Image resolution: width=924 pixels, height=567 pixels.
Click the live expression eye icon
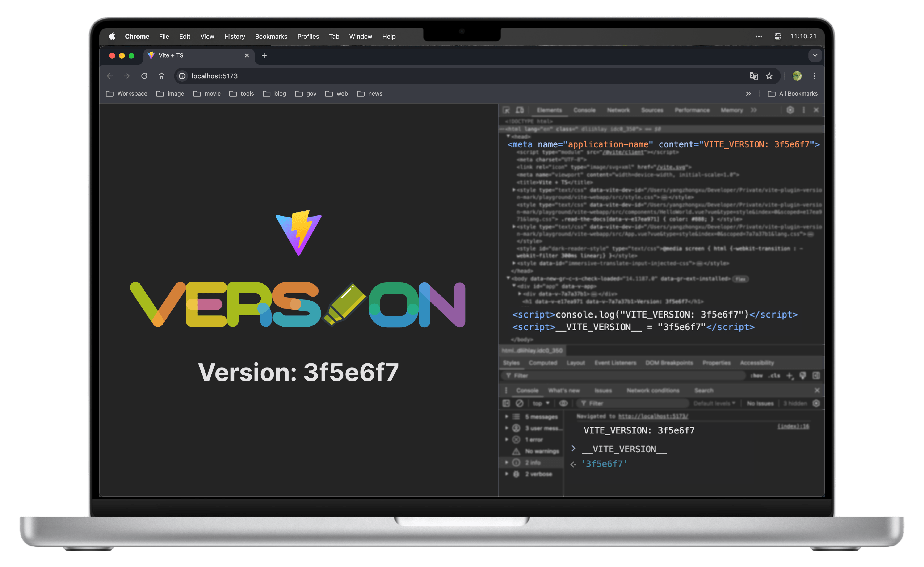563,403
